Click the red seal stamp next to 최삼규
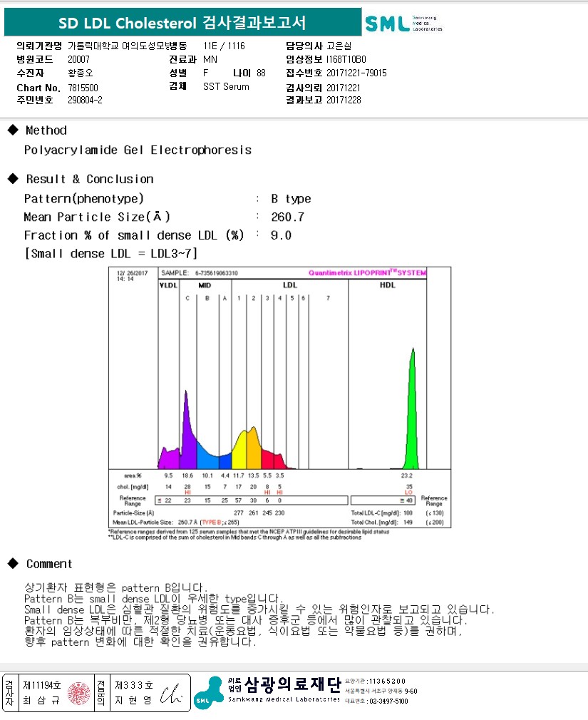The width and height of the screenshot is (588, 720). coord(79,693)
